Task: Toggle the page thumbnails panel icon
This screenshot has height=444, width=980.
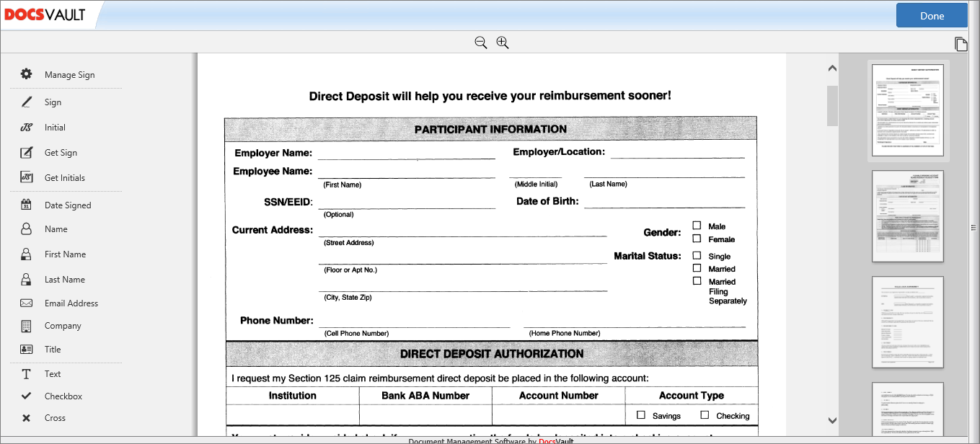Action: click(x=961, y=44)
